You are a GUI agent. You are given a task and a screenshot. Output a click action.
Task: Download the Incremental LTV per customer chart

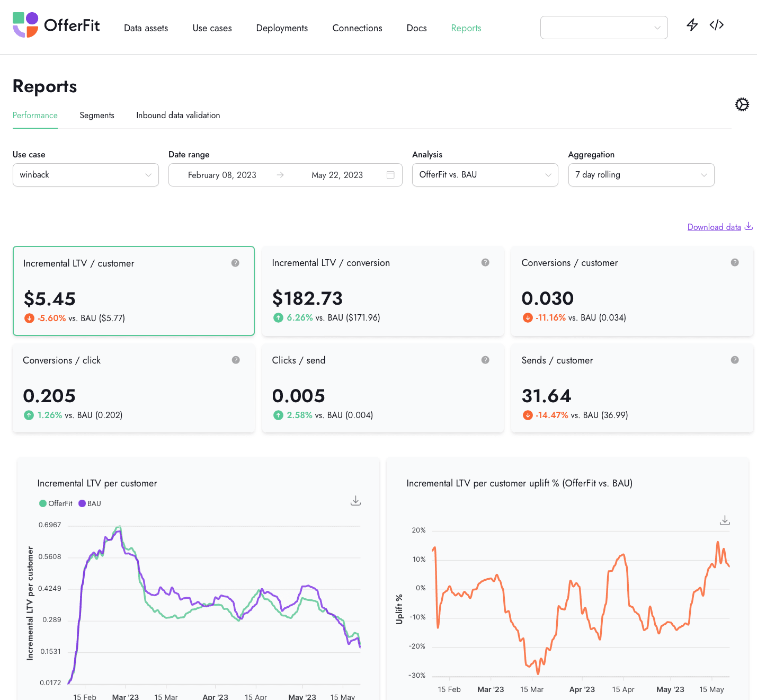(x=355, y=501)
